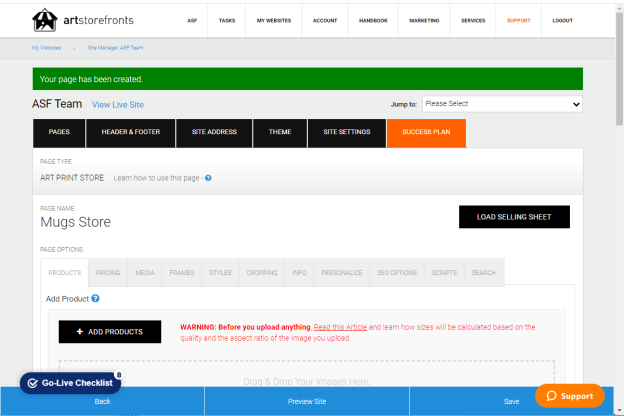This screenshot has height=416, width=624.
Task: Select the Media page option tab
Action: (x=145, y=273)
